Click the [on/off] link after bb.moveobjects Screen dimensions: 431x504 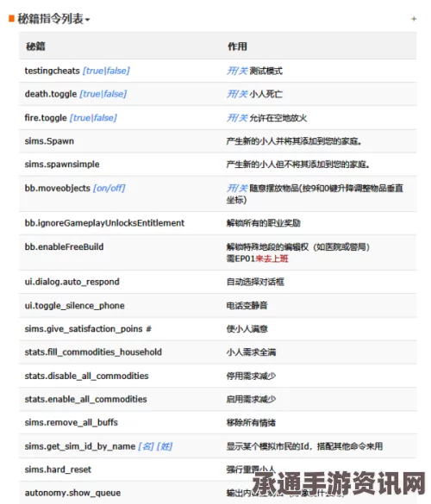109,188
